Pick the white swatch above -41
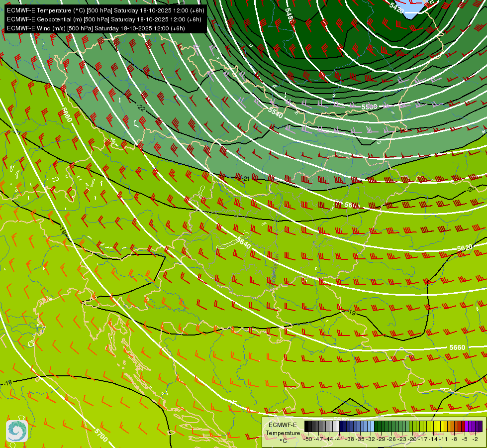The width and height of the screenshot is (487, 448). click(338, 426)
